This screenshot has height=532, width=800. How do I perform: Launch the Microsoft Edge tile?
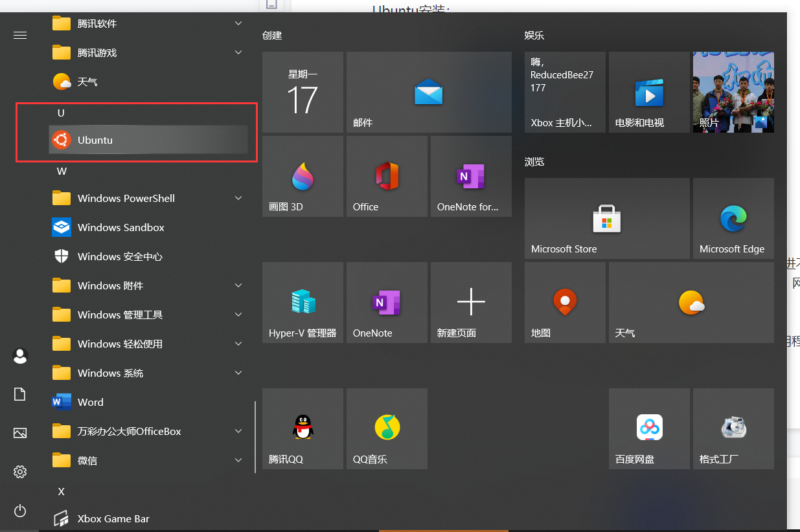[733, 218]
